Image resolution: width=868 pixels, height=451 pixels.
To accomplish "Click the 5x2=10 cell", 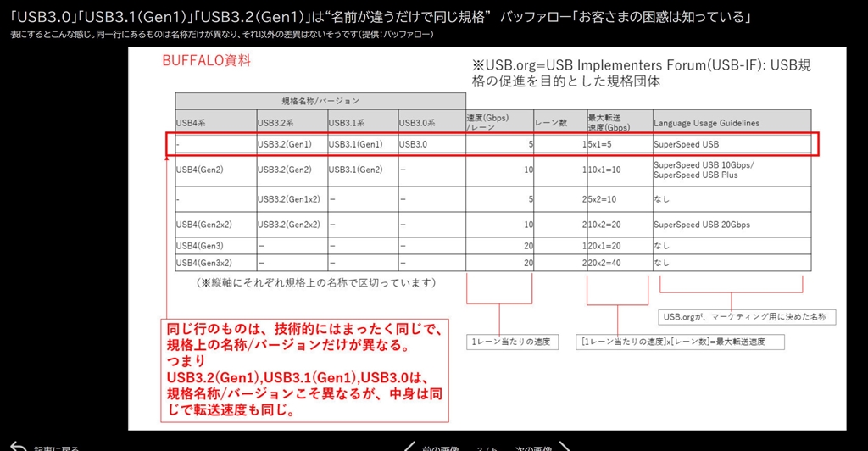I will coord(620,199).
